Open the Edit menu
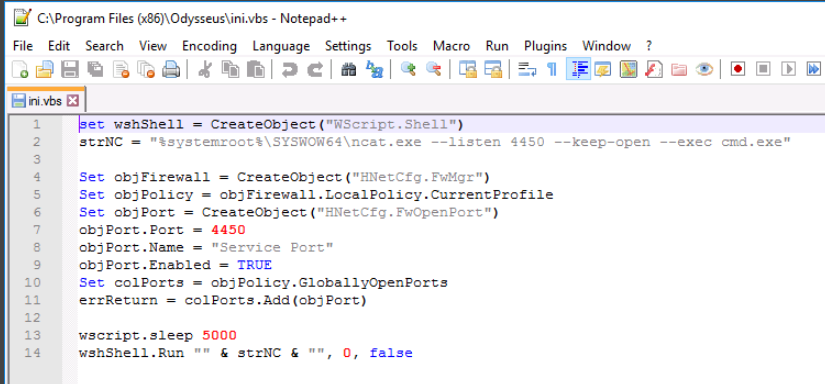The width and height of the screenshot is (825, 384). (59, 46)
